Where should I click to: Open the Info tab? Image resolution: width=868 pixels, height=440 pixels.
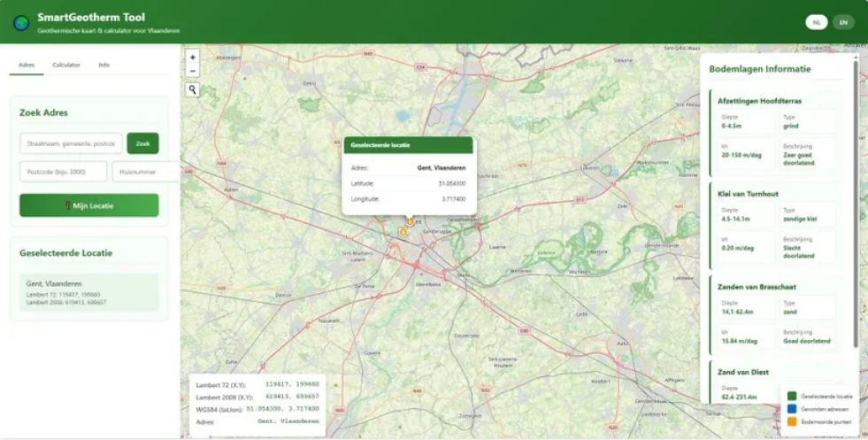click(x=104, y=65)
